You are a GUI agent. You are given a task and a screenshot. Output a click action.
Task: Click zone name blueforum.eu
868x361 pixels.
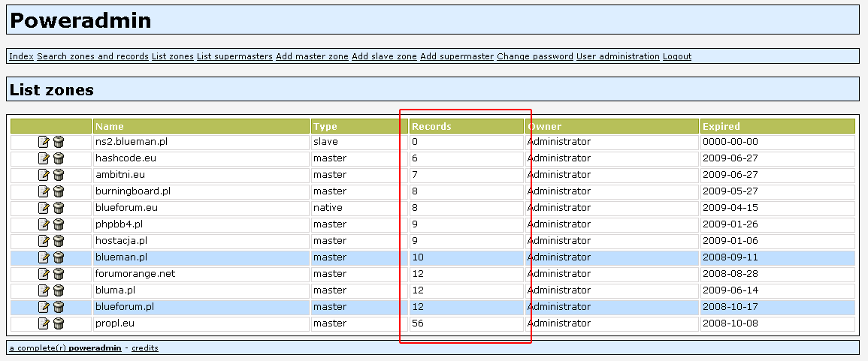tap(127, 208)
